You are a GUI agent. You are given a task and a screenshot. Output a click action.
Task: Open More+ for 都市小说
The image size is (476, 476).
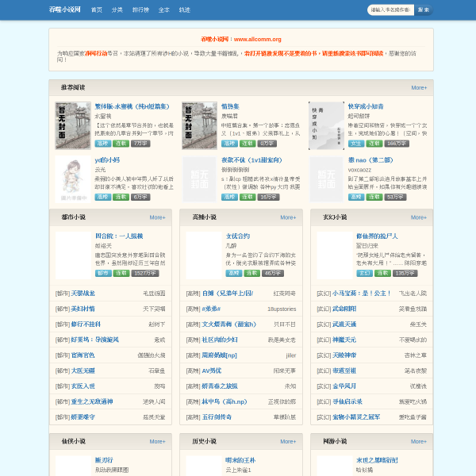[x=157, y=217]
